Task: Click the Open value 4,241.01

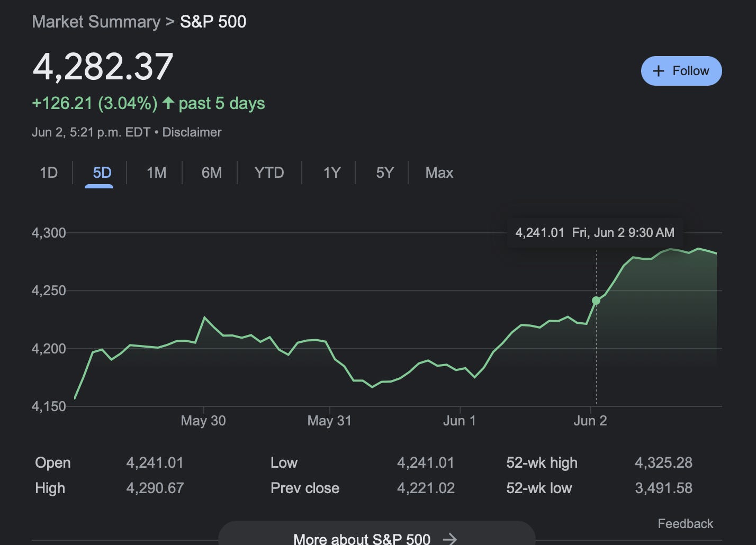Action: 155,463
